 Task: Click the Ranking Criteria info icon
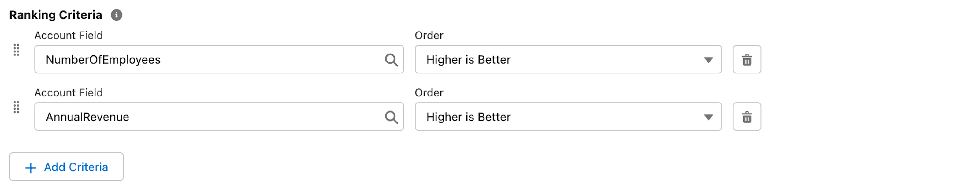[117, 15]
